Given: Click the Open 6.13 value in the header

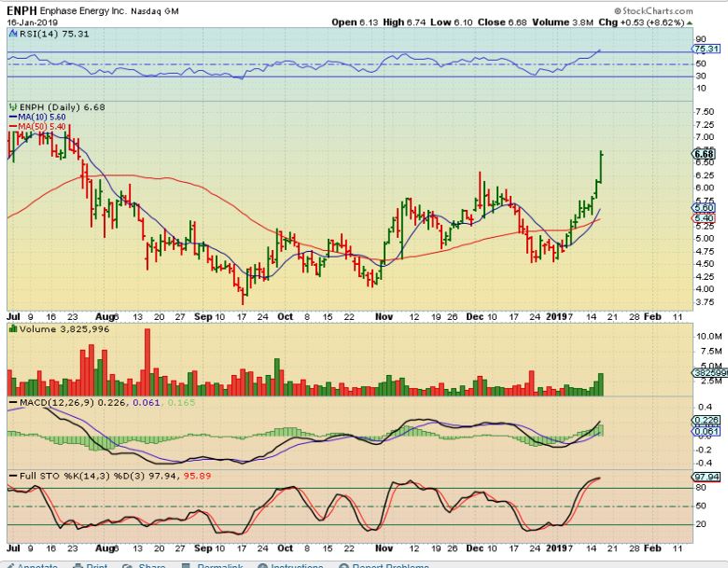Looking at the screenshot, I should tap(356, 22).
